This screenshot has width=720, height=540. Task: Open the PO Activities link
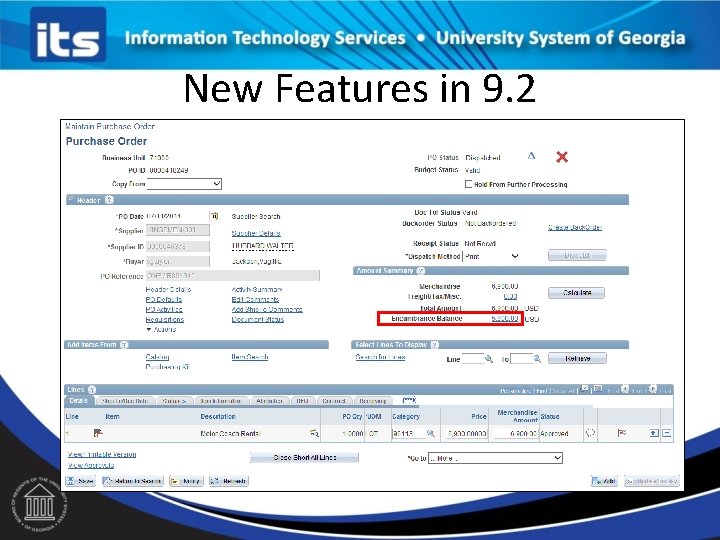coord(164,309)
